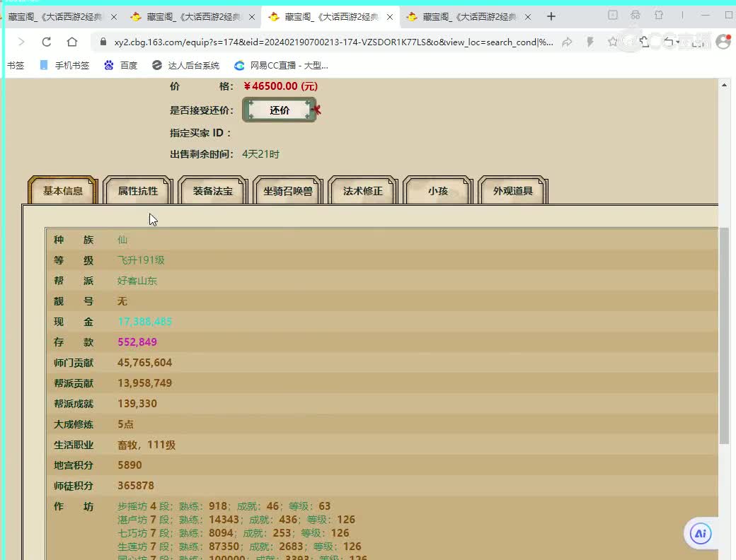Open the 百度 bookmark
The width and height of the screenshot is (736, 560).
point(120,65)
